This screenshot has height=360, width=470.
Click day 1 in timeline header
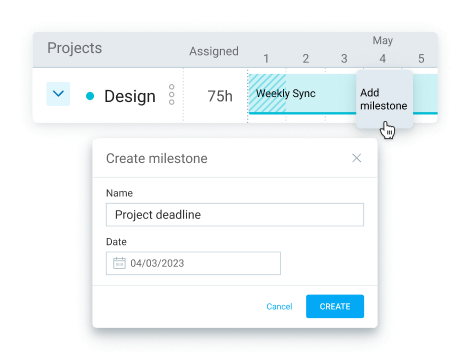click(x=266, y=59)
